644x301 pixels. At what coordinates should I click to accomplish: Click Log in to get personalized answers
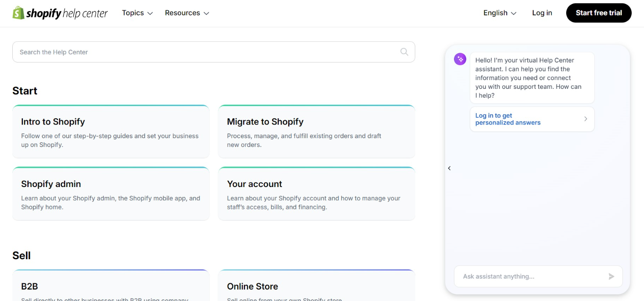(508, 119)
